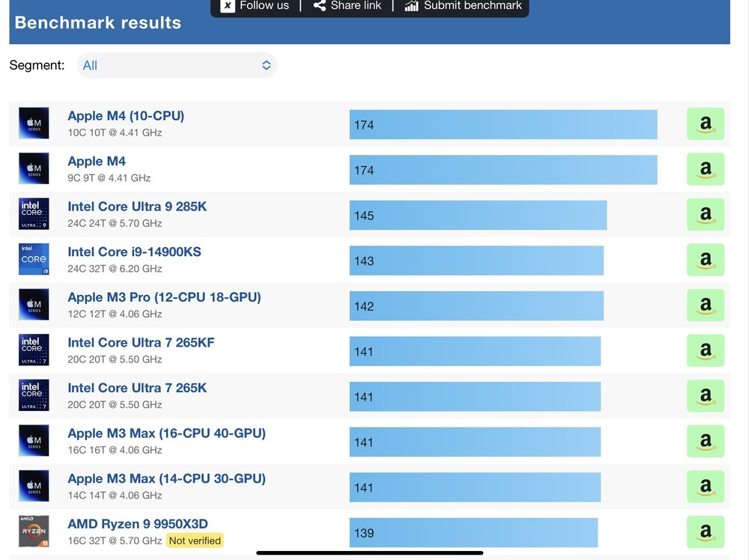
Task: Click Amazon icon for M3 Max 16-CPU 40-GPU
Action: 706,442
